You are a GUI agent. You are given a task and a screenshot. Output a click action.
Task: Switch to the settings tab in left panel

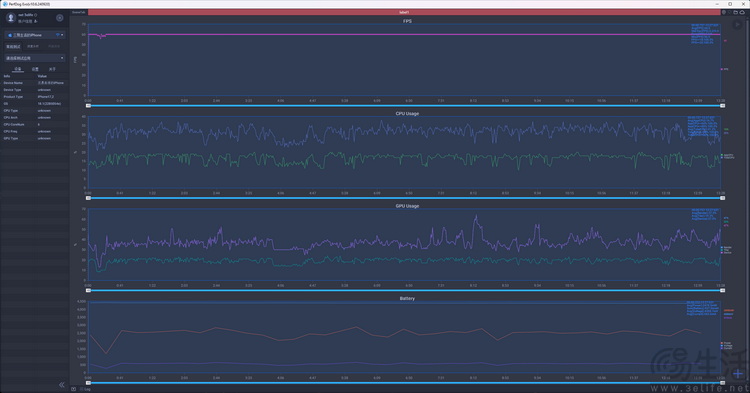pyautogui.click(x=35, y=69)
